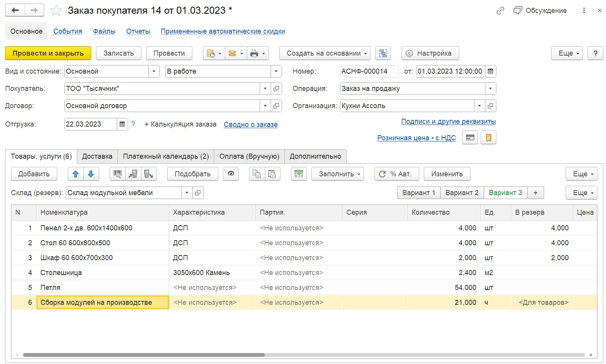606x364 pixels.
Task: Open the Настройка button
Action: tap(430, 53)
